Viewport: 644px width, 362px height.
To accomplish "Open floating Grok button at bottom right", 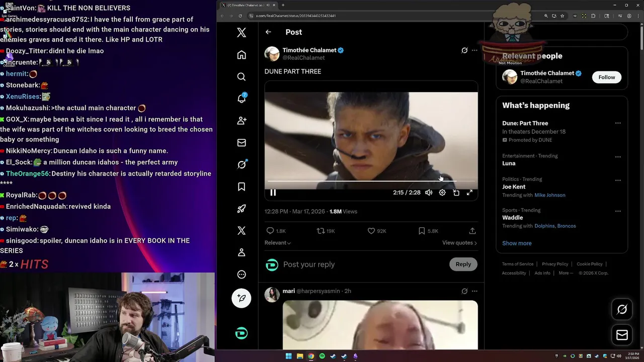I will click(622, 310).
